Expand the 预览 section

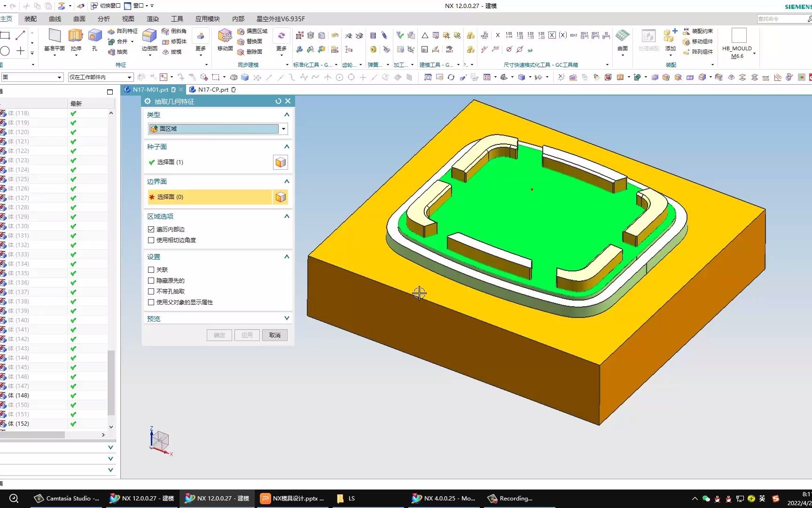pyautogui.click(x=287, y=318)
